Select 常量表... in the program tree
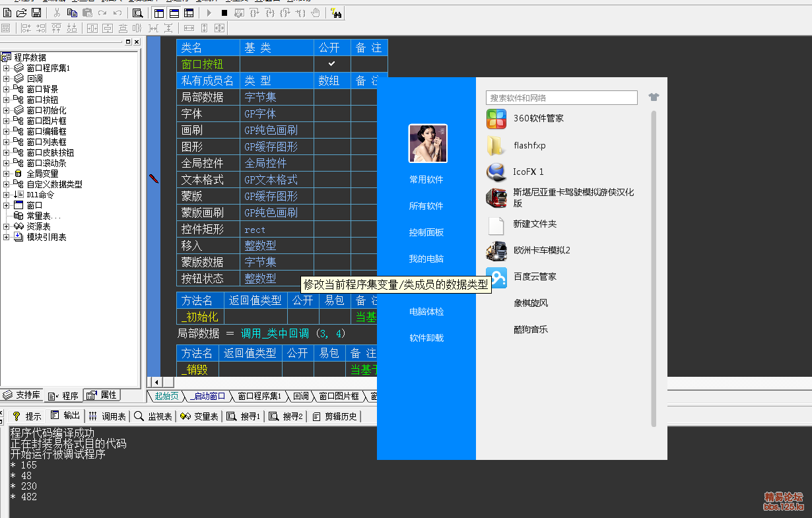This screenshot has width=812, height=518. (x=44, y=216)
